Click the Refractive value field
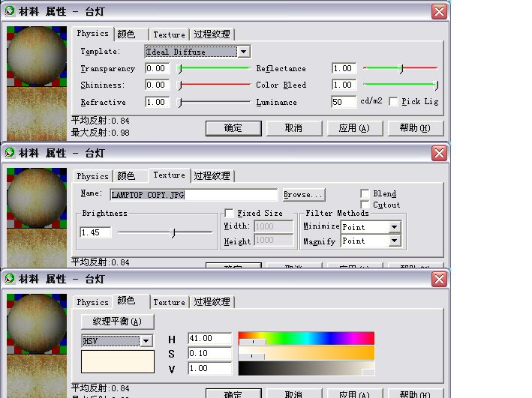This screenshot has height=398, width=532. (157, 102)
